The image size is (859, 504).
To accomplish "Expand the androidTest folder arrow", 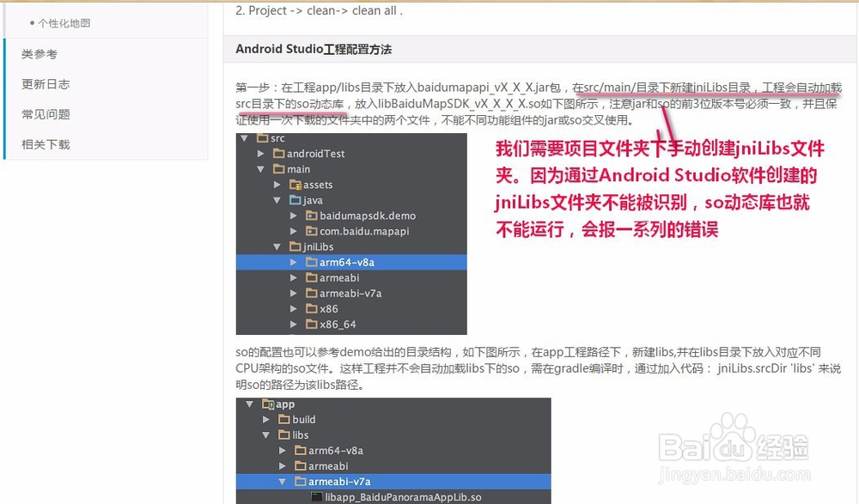I will [x=261, y=154].
